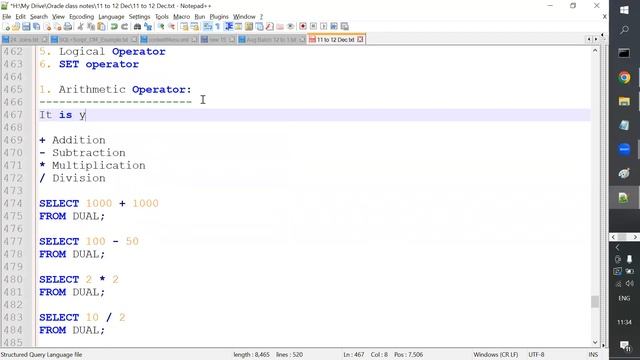Viewport: 640px width, 360px height.
Task: Click the vertical scrollbar thumb
Action: 595,302
